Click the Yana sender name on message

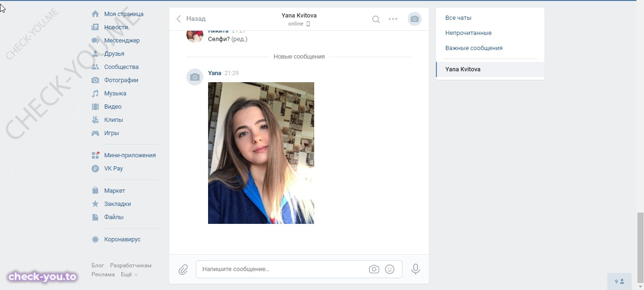[215, 73]
